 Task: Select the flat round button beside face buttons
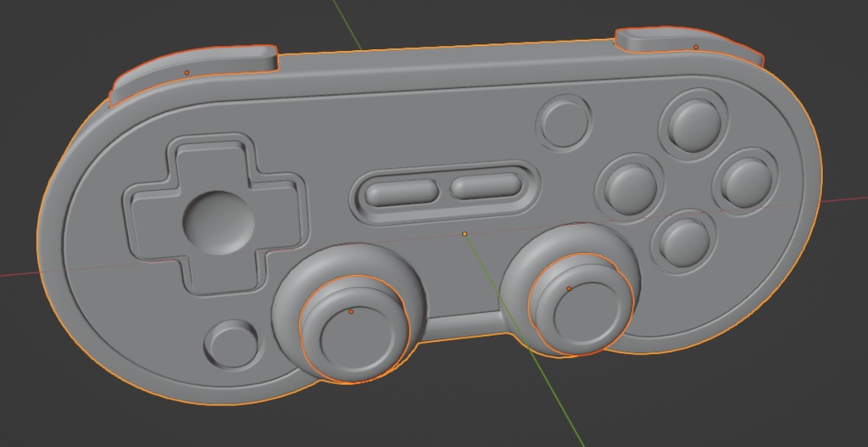[564, 123]
